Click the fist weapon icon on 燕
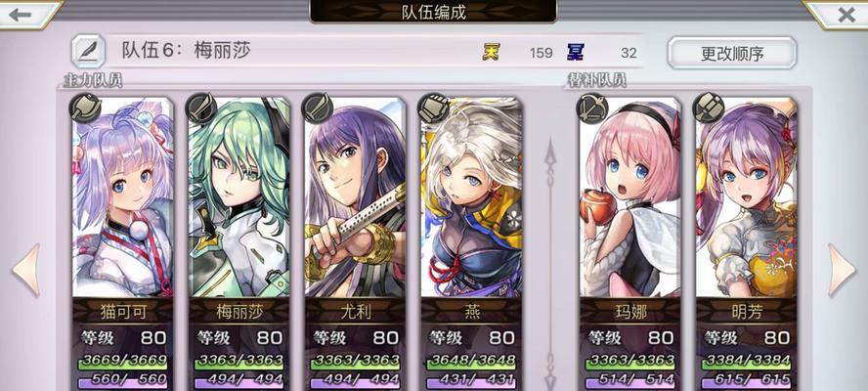 (433, 108)
